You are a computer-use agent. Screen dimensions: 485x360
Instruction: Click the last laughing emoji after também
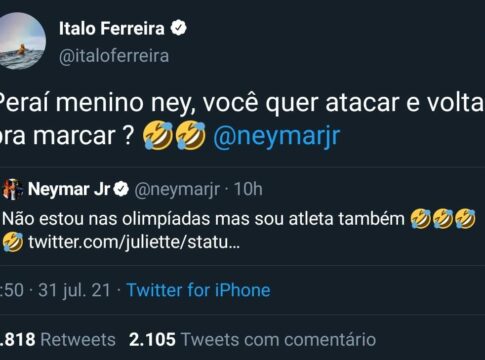tap(465, 219)
